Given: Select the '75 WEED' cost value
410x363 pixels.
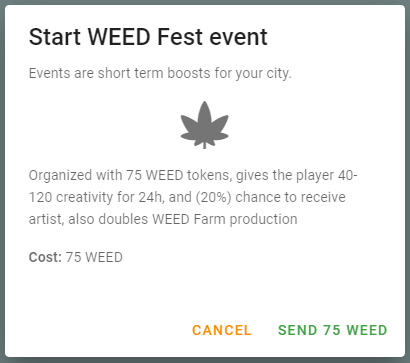Looking at the screenshot, I should [x=94, y=257].
